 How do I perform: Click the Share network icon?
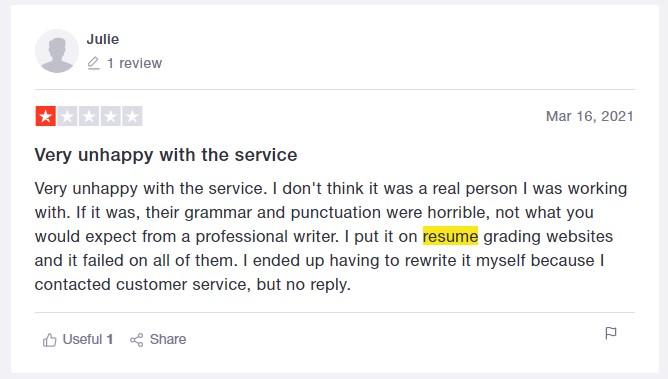coord(137,340)
